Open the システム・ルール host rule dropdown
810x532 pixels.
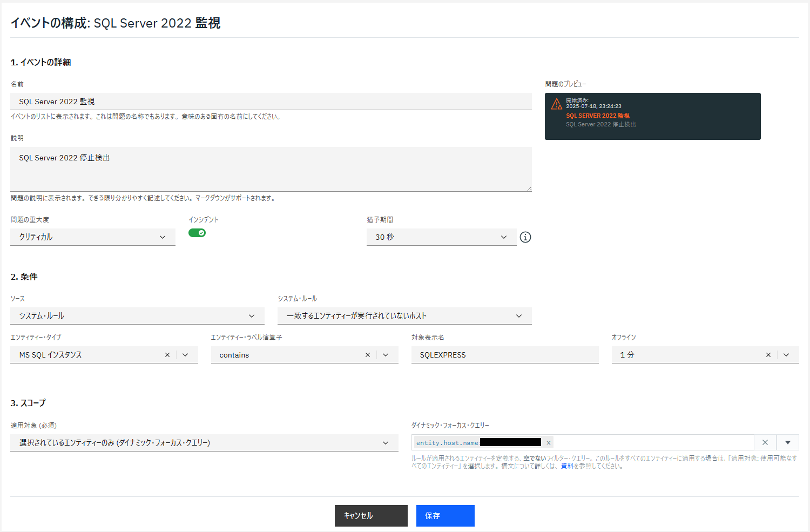404,316
